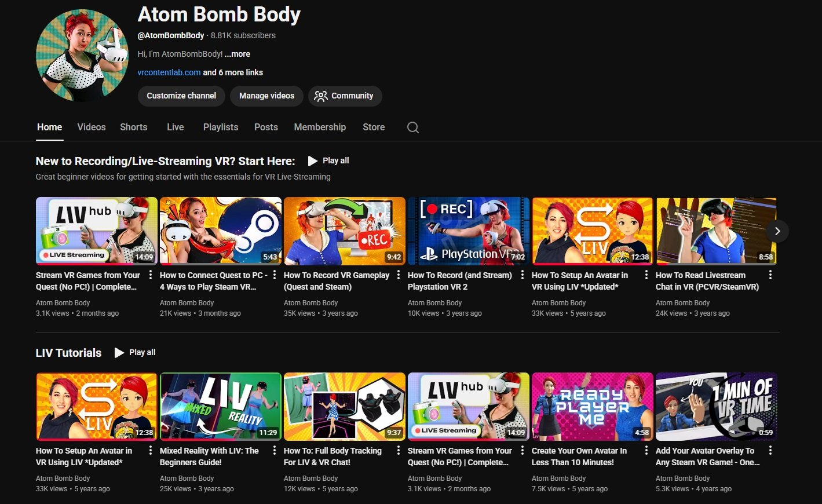The height and width of the screenshot is (504, 822).
Task: Open the Posts tab
Action: [x=266, y=127]
